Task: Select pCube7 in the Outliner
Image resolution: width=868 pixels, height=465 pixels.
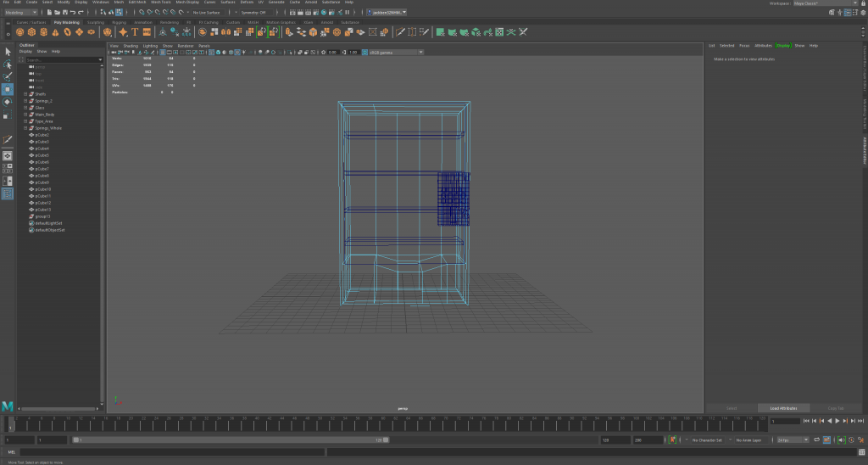Action: coord(42,169)
